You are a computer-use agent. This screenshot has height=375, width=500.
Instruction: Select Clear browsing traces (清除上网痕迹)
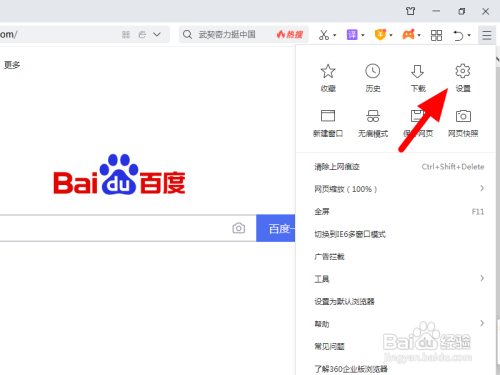click(396, 167)
